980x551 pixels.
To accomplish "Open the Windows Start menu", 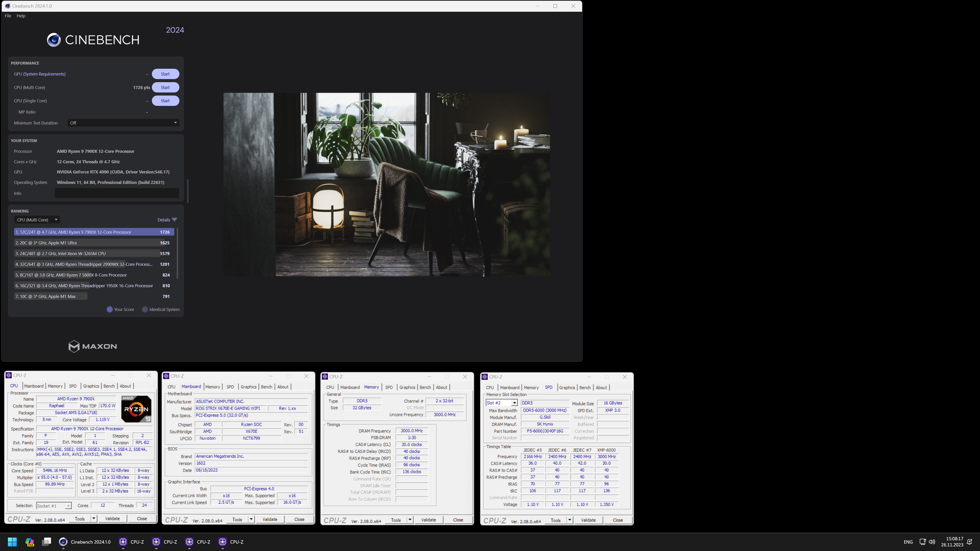I will pos(12,542).
